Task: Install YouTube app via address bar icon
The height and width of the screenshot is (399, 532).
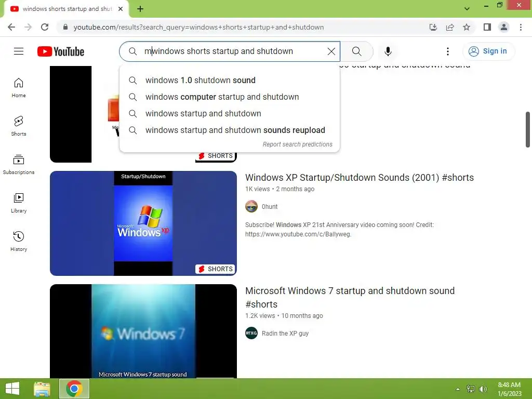Action: [433, 27]
